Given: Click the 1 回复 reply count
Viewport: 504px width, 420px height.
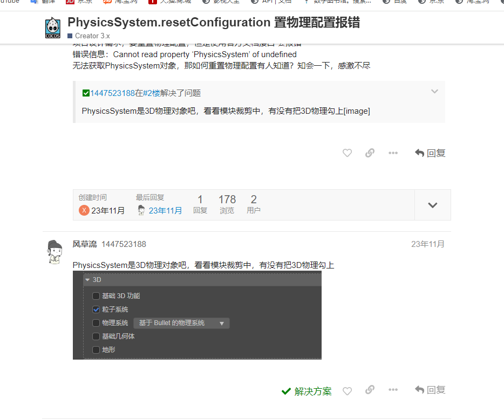Looking at the screenshot, I should [x=200, y=204].
